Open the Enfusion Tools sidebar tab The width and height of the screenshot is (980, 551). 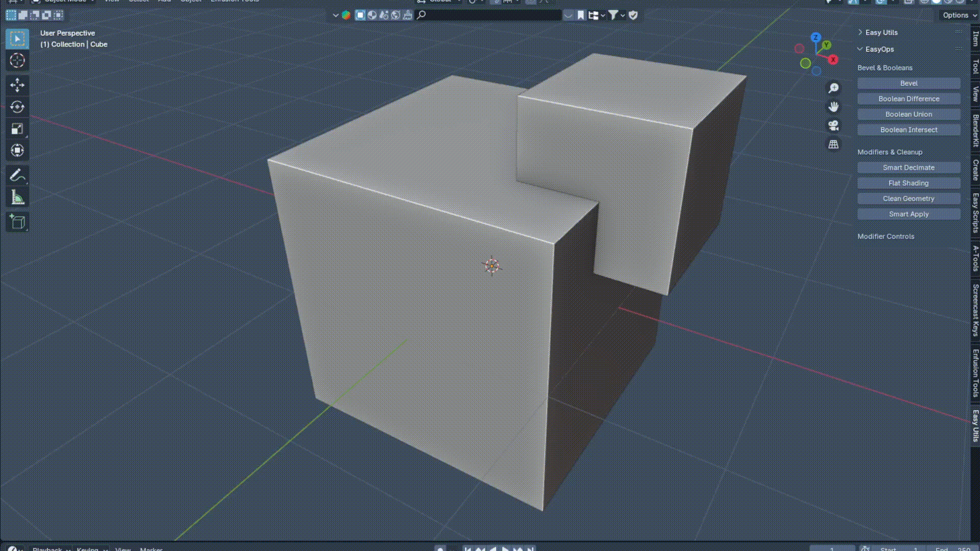coord(975,373)
